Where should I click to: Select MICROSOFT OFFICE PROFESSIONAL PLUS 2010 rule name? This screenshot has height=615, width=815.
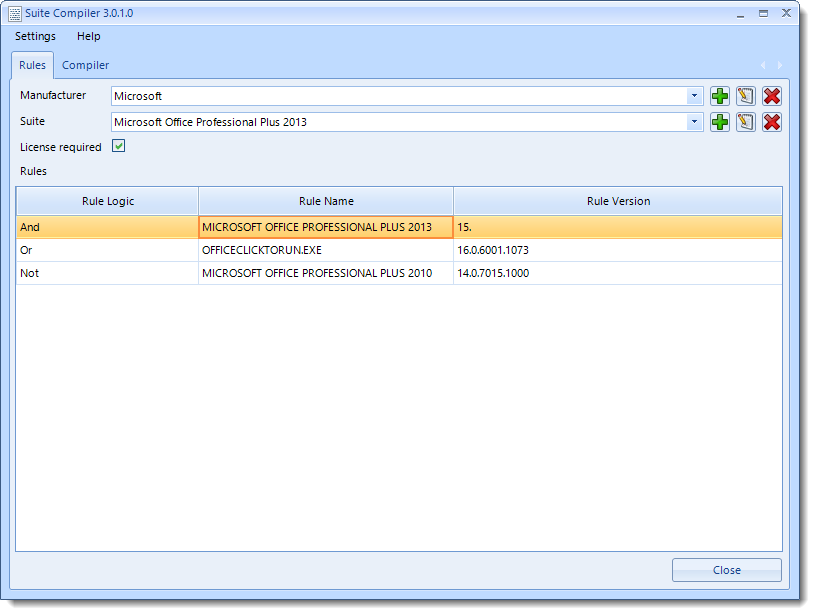tap(326, 273)
